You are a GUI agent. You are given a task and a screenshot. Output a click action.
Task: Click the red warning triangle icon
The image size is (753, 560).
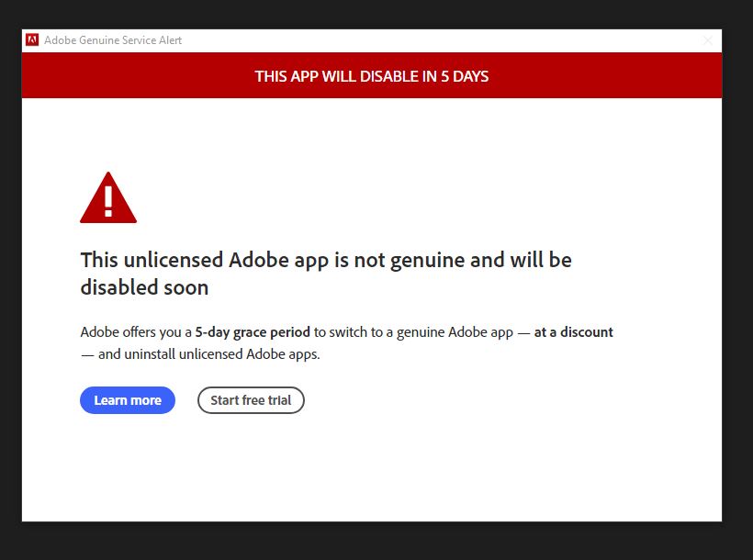click(x=108, y=197)
